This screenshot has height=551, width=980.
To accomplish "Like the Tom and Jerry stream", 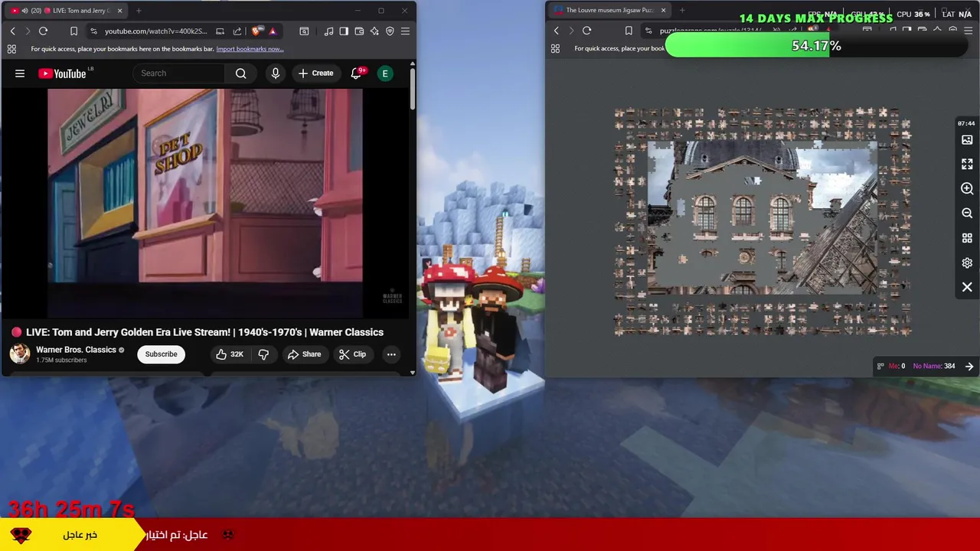I will pyautogui.click(x=230, y=354).
